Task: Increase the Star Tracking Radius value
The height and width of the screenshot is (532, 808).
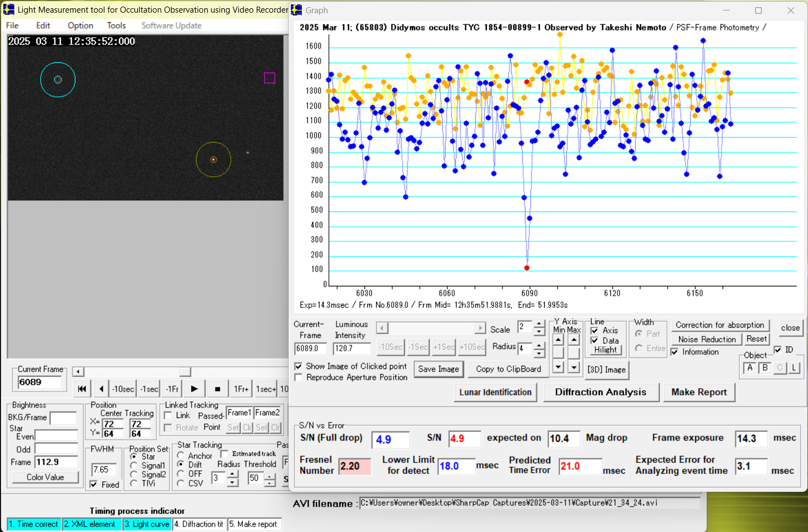Action: click(x=232, y=474)
